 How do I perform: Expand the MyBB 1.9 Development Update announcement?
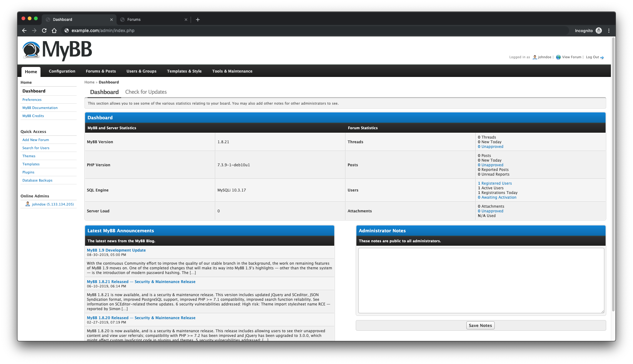(x=116, y=250)
